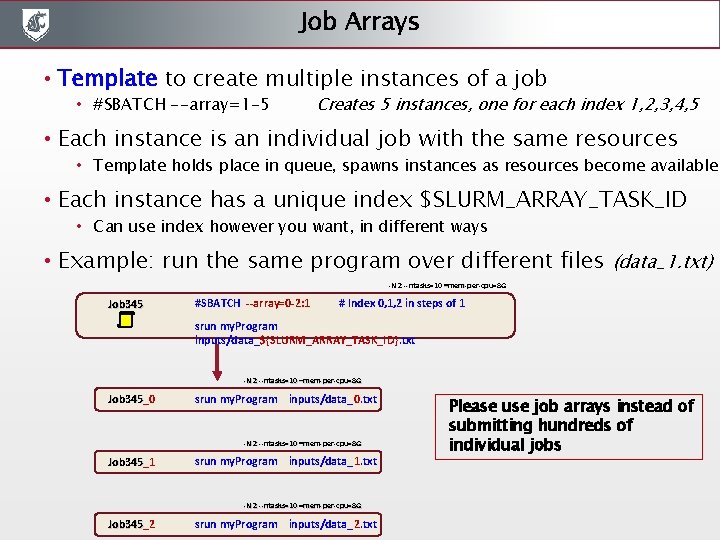Click 'Creates 5 instances, one for each index' note

point(508,104)
